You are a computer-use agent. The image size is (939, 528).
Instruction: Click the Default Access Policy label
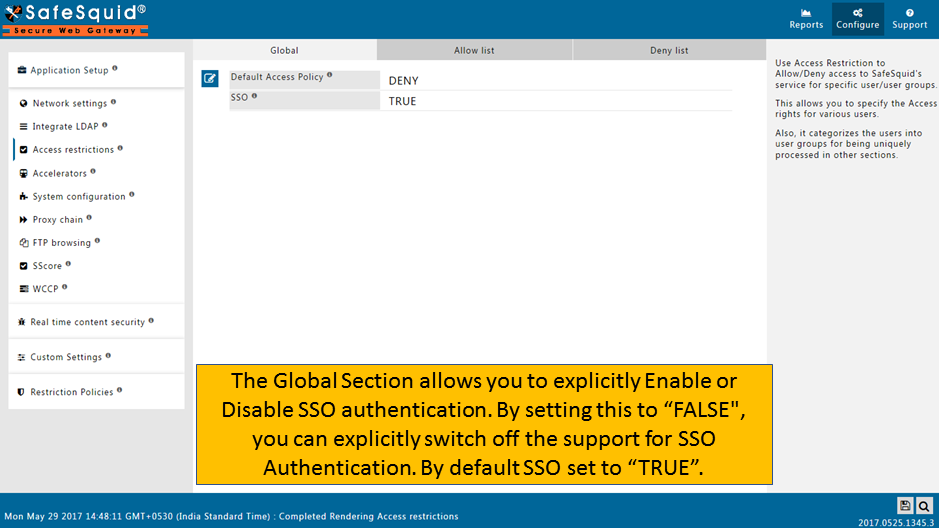click(277, 77)
